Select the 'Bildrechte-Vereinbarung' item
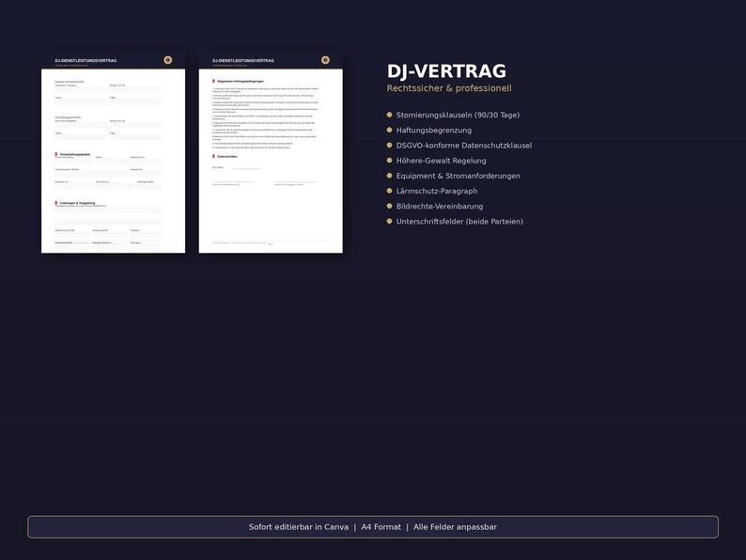The height and width of the screenshot is (560, 746). (440, 206)
